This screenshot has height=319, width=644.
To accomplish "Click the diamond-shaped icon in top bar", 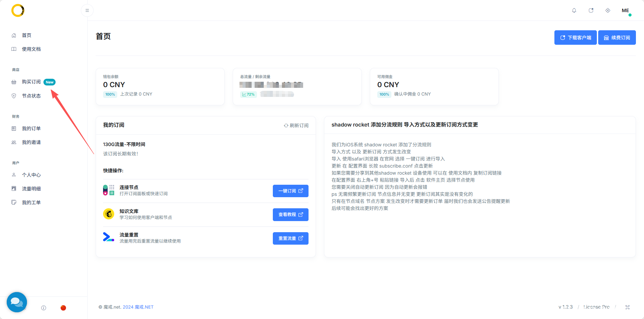I will (608, 10).
